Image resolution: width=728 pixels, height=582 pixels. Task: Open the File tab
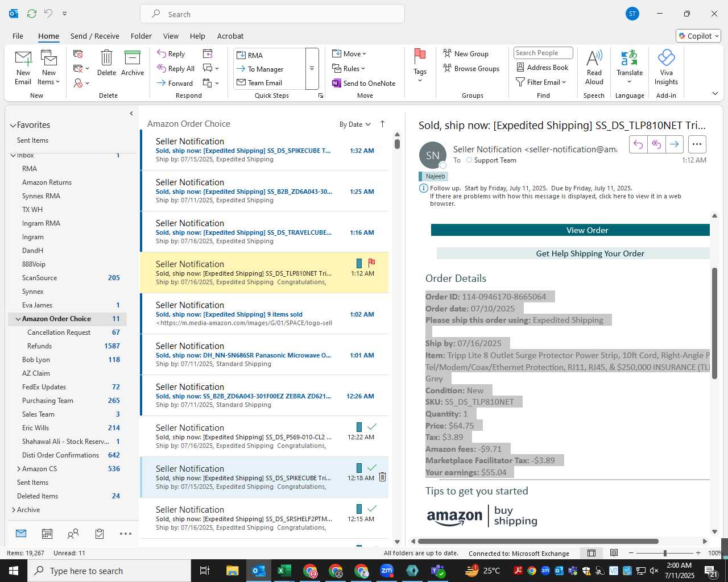point(18,36)
